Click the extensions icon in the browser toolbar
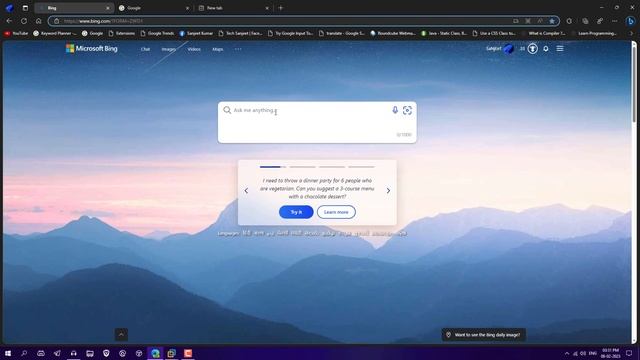 coord(569,21)
